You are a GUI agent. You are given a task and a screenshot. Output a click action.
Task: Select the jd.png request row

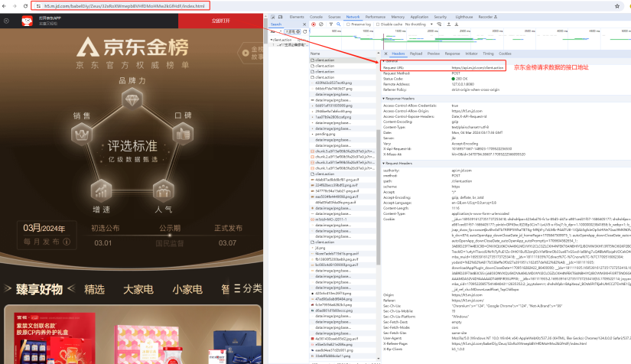pyautogui.click(x=343, y=248)
